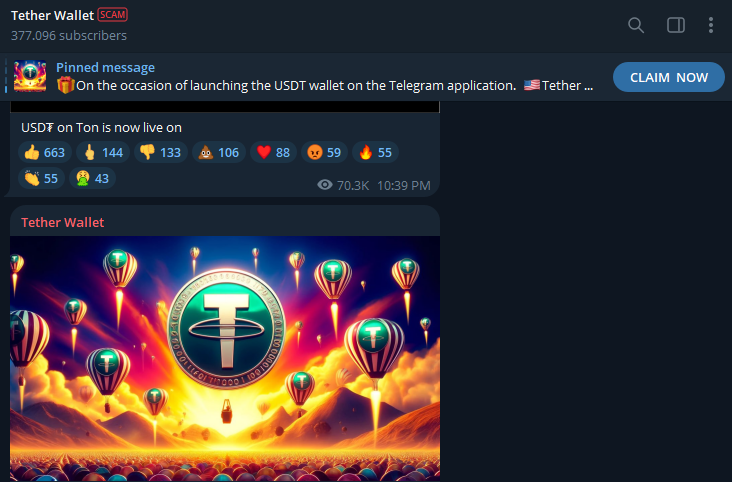
Task: Click the eye views counter 70.3K
Action: point(343,185)
